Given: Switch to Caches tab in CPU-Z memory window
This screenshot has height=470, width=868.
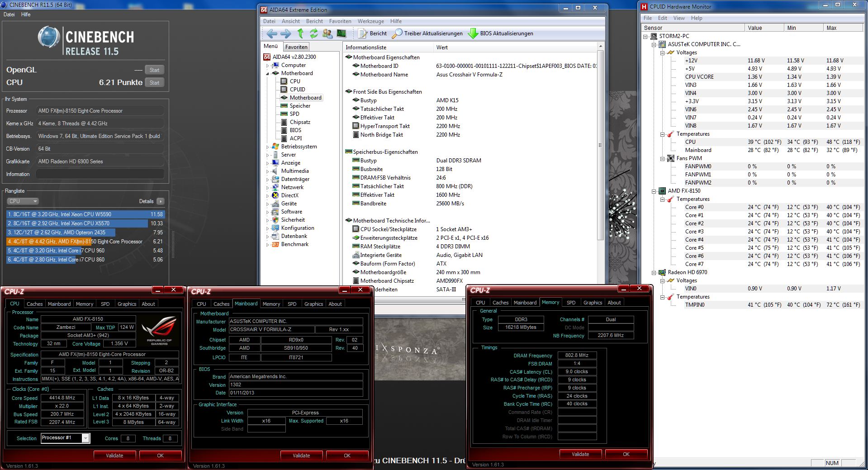Looking at the screenshot, I should coord(500,303).
